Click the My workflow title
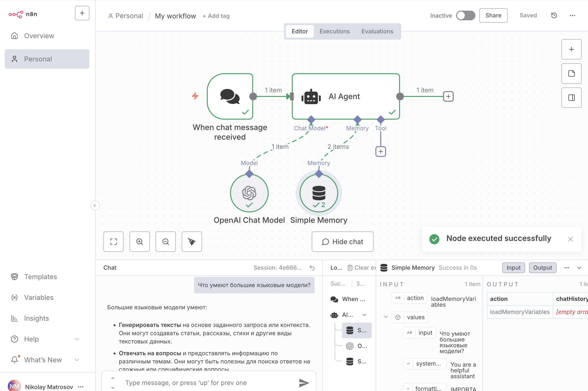The image size is (588, 391). (x=175, y=16)
